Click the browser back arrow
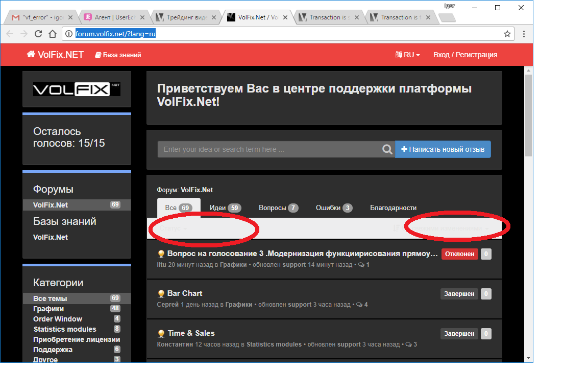This screenshot has height=368, width=588. click(10, 34)
